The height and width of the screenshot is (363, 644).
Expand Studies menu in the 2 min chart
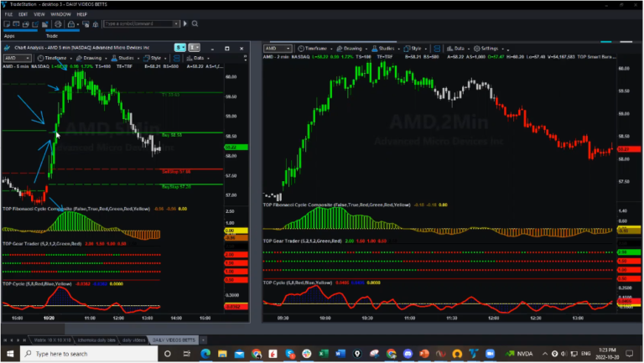(385, 49)
